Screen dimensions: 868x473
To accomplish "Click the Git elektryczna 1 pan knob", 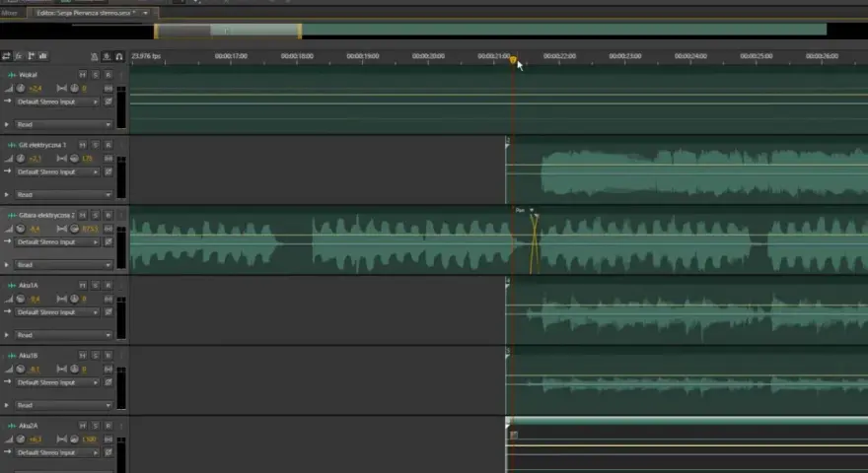I will pyautogui.click(x=75, y=159).
